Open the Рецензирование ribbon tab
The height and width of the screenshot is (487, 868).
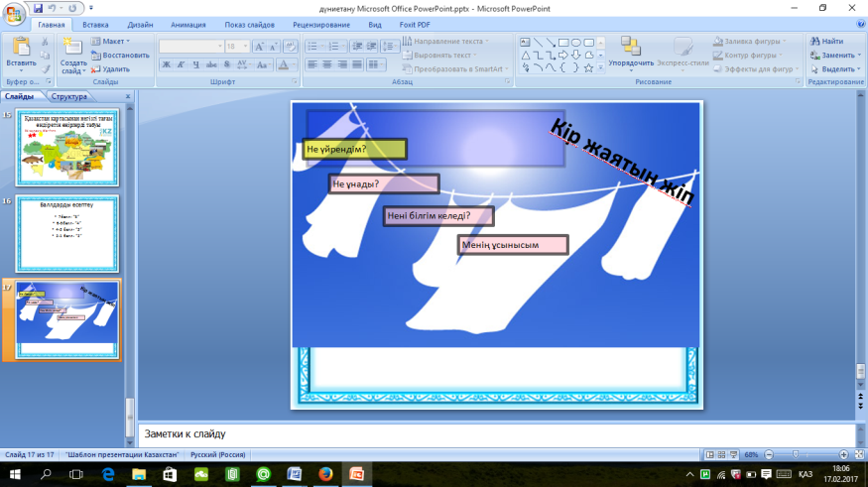coord(321,25)
